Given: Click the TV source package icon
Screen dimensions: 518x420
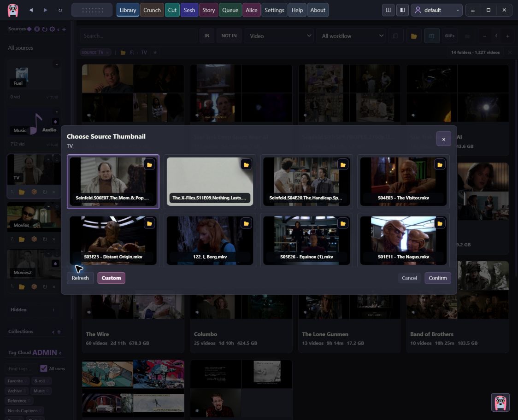Looking at the screenshot, I should click(x=34, y=192).
